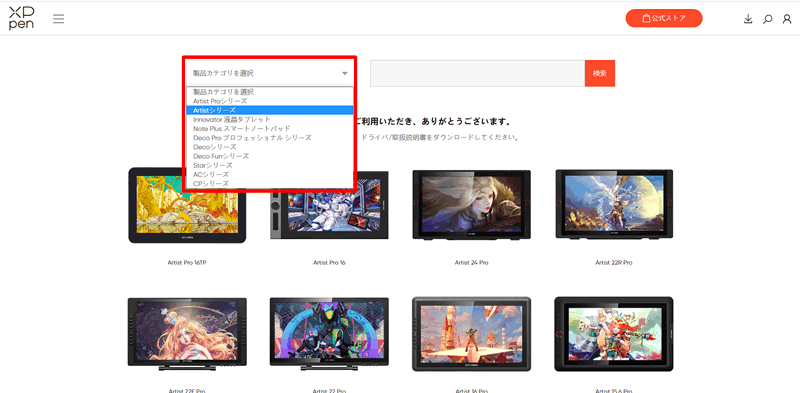Select ACシリーズ option
The image size is (800, 393).
[270, 175]
